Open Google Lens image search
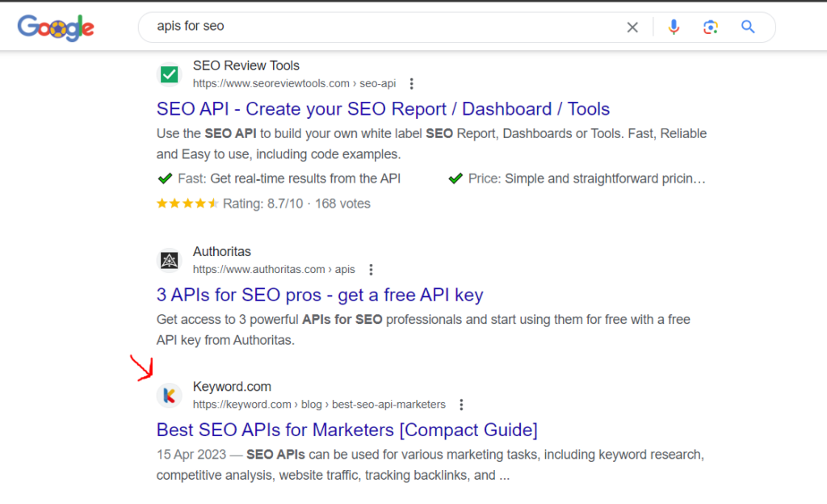 711,27
